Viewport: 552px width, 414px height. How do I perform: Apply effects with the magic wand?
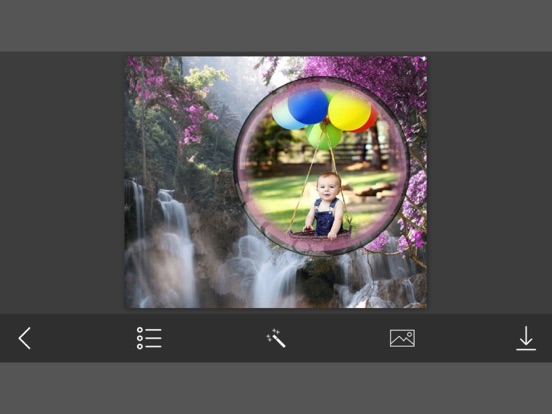click(x=276, y=338)
